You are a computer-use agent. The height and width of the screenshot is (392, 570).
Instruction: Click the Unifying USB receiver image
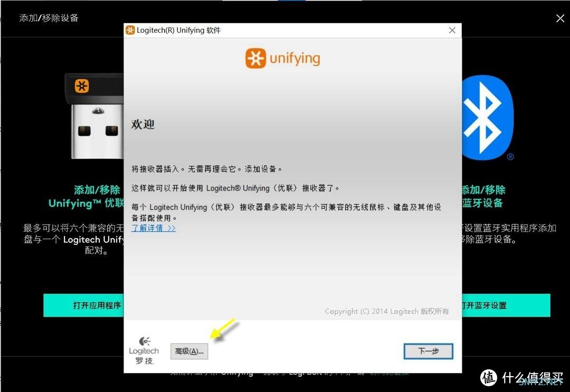(94, 116)
